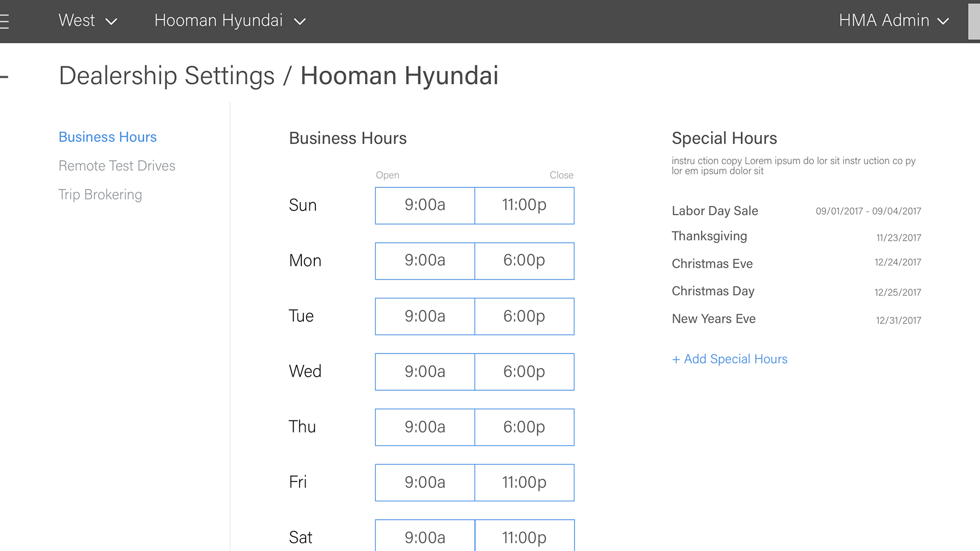Edit Monday close time 6:00p
This screenshot has height=551, width=980.
524,261
